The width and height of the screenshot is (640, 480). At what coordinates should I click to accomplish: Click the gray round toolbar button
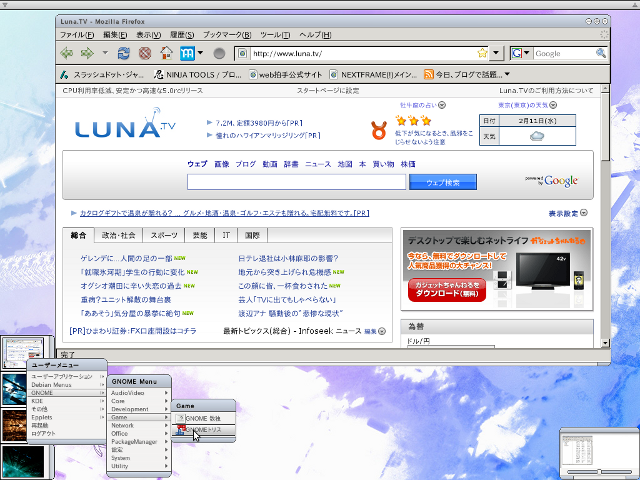click(219, 53)
